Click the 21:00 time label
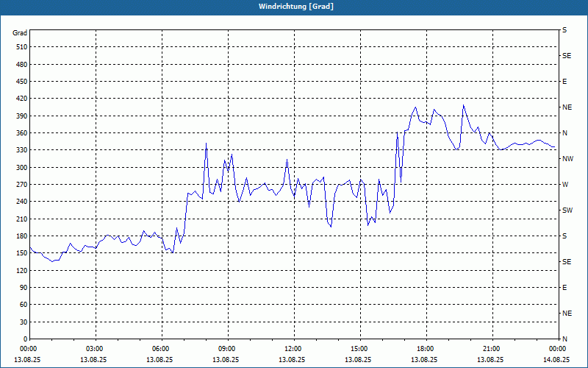The width and height of the screenshot is (588, 368). (x=492, y=348)
